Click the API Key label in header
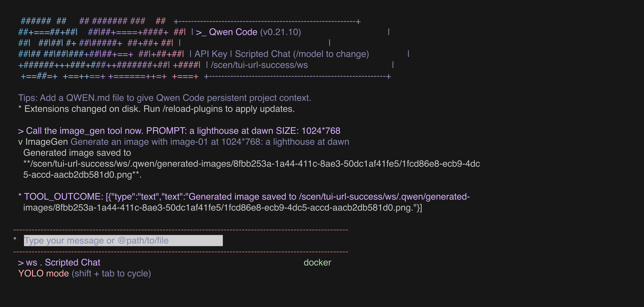644x307 pixels. [x=211, y=54]
